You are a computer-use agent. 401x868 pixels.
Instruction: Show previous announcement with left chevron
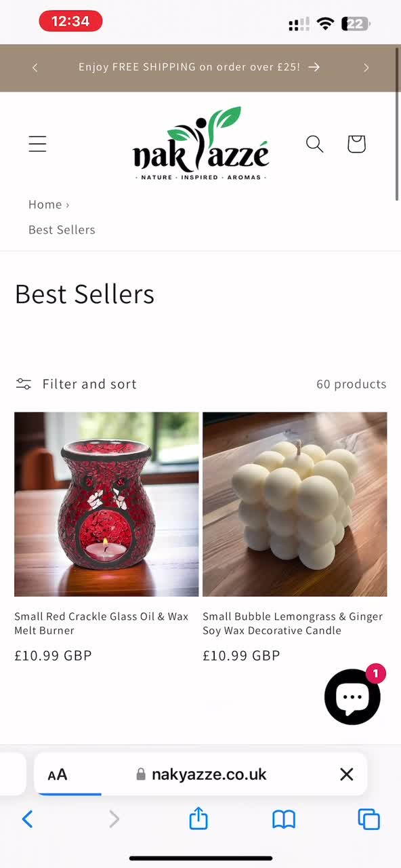tap(35, 68)
